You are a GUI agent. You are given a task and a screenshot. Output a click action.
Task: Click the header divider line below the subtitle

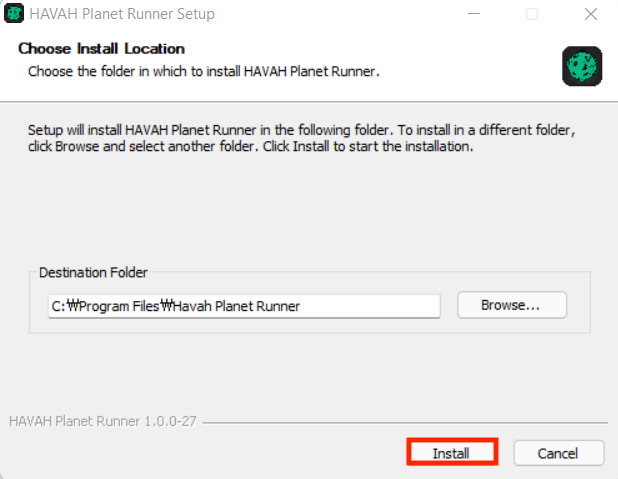tap(309, 102)
